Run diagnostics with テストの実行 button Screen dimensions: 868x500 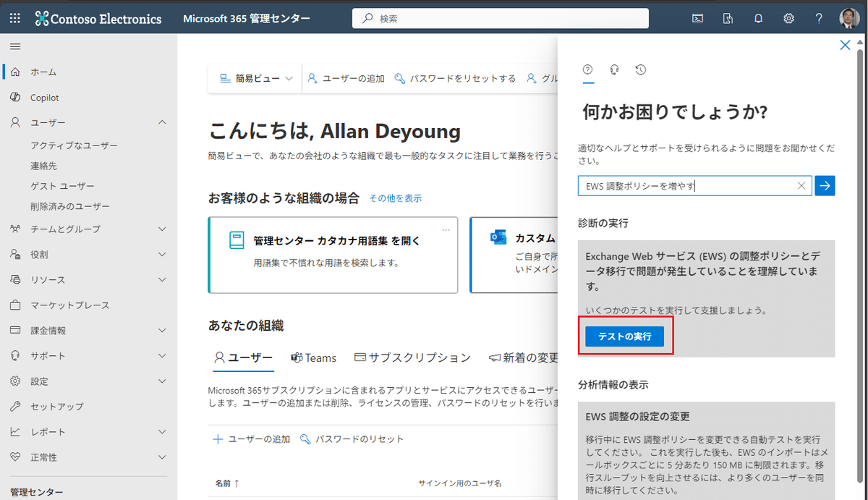(624, 336)
